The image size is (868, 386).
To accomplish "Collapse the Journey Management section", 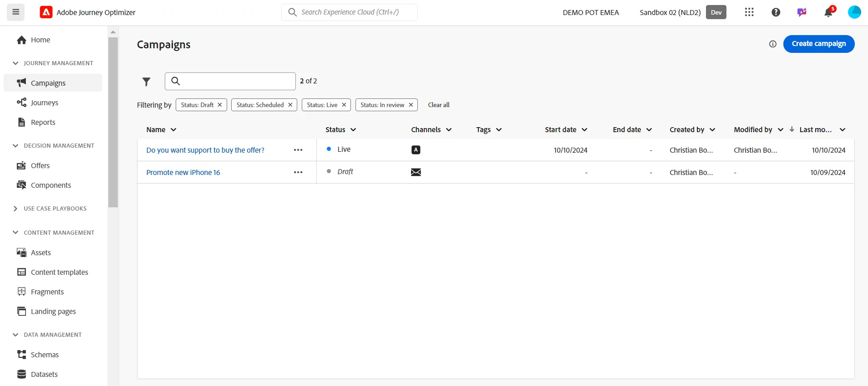I will [15, 63].
